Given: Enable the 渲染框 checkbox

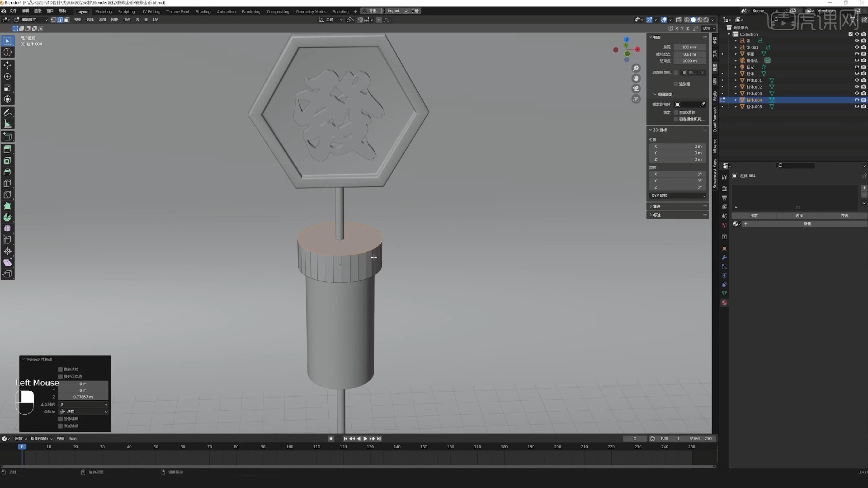Looking at the screenshot, I should point(676,84).
